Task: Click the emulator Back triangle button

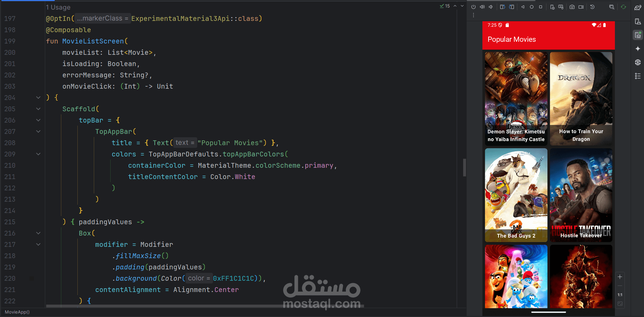Action: (523, 7)
